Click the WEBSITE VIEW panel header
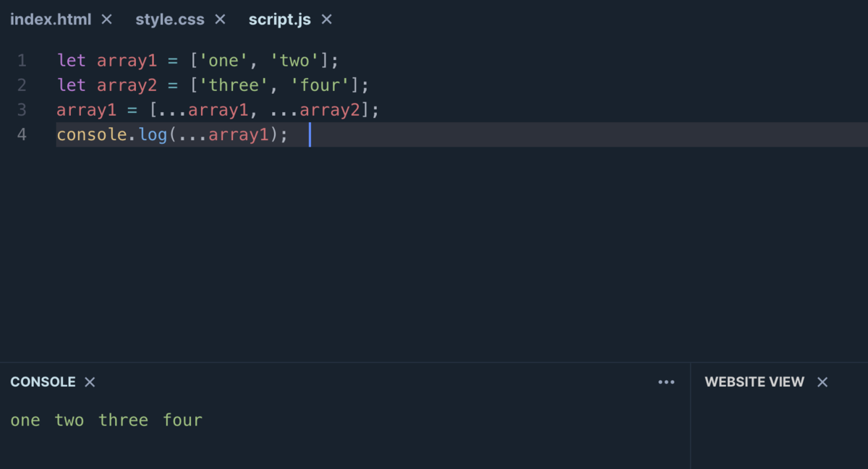This screenshot has height=469, width=868. [754, 382]
